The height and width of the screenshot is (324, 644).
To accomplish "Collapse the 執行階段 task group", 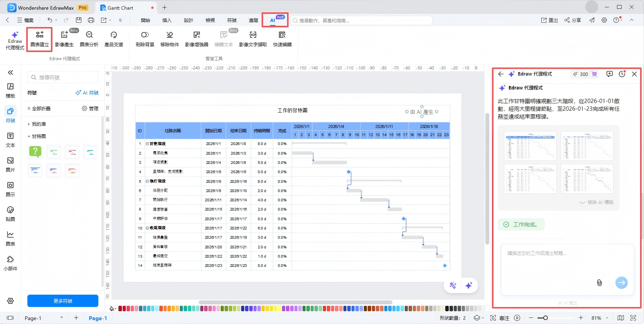I will tap(147, 181).
